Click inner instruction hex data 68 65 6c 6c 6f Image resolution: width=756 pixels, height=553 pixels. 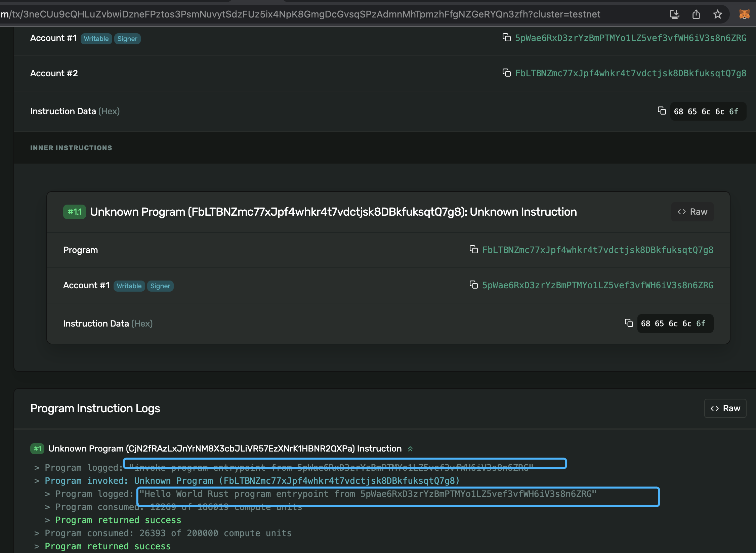click(x=673, y=324)
